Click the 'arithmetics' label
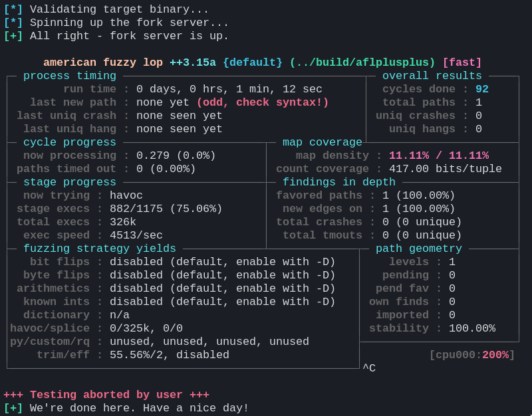This screenshot has width=532, height=416. 53,288
